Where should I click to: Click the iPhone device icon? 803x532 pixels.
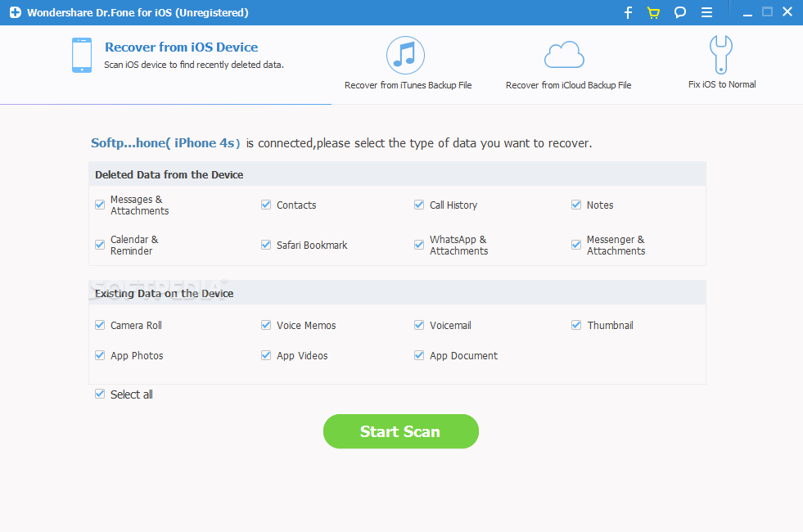[x=82, y=55]
